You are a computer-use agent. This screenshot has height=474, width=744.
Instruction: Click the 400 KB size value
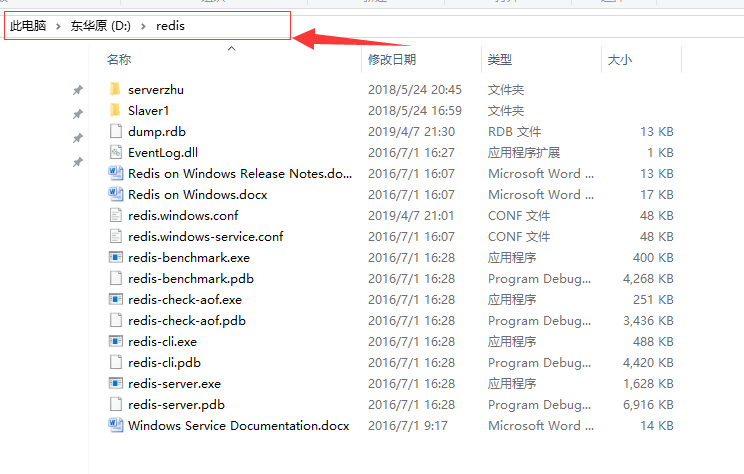coord(653,257)
